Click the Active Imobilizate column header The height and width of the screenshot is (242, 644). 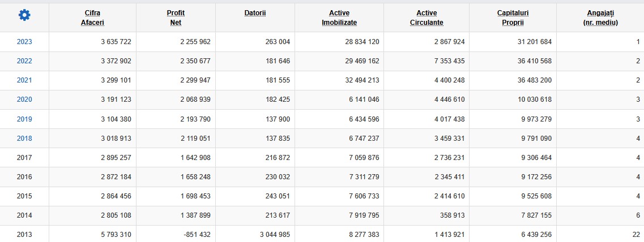tap(339, 18)
